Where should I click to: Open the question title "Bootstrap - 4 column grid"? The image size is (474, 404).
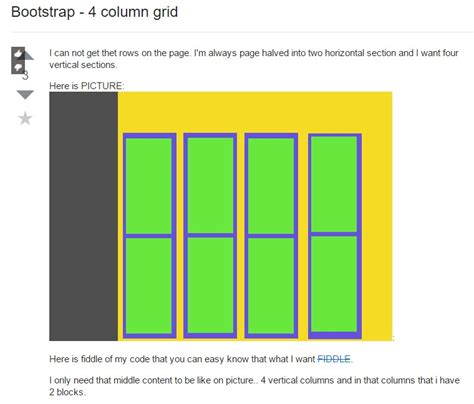(x=94, y=12)
